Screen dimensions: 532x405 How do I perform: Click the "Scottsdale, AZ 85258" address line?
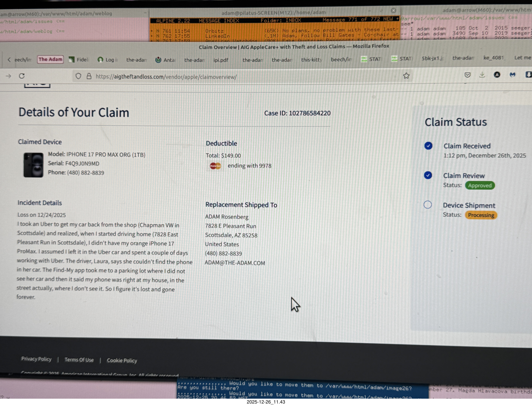[231, 235]
